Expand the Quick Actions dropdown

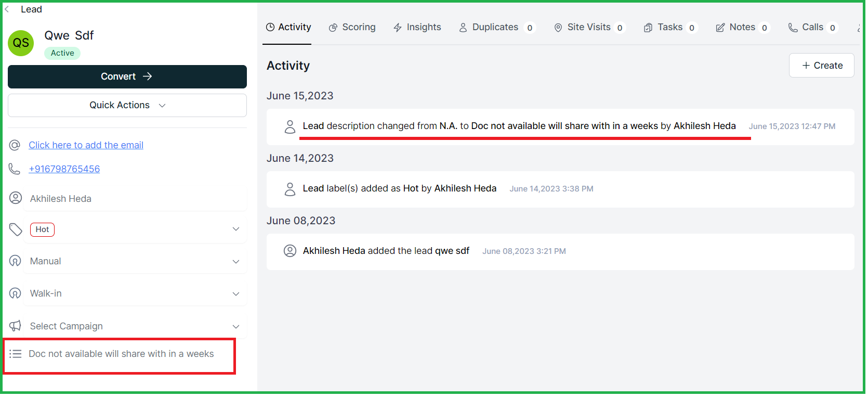127,105
